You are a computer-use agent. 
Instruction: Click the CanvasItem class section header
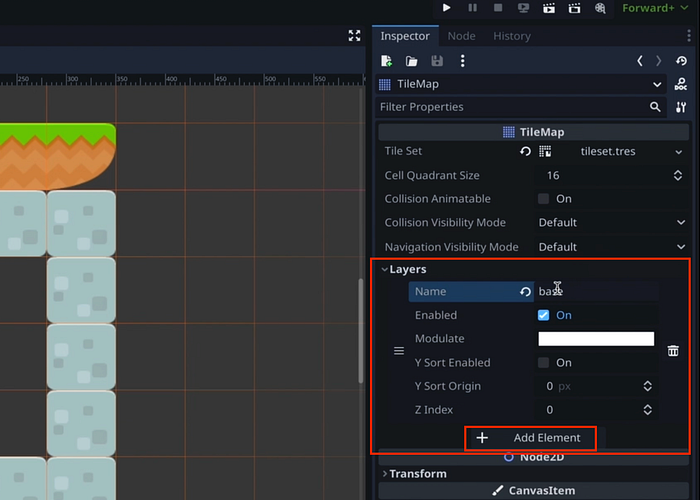click(533, 491)
